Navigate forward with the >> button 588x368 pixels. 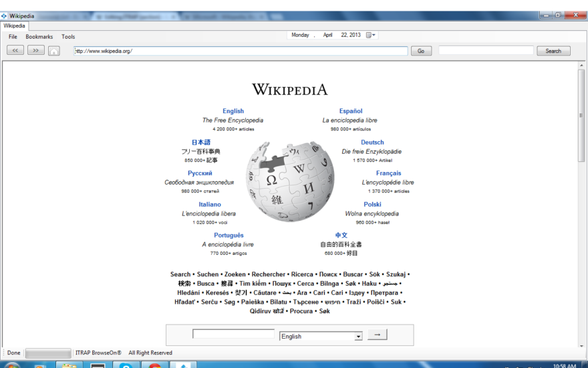35,50
